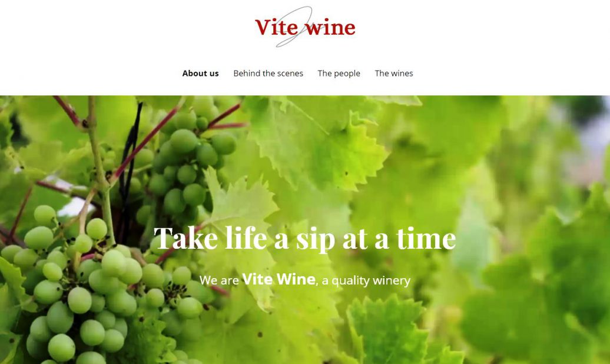The image size is (610, 364).
Task: Click the bold Vite Wine subtitle text
Action: coord(279,279)
